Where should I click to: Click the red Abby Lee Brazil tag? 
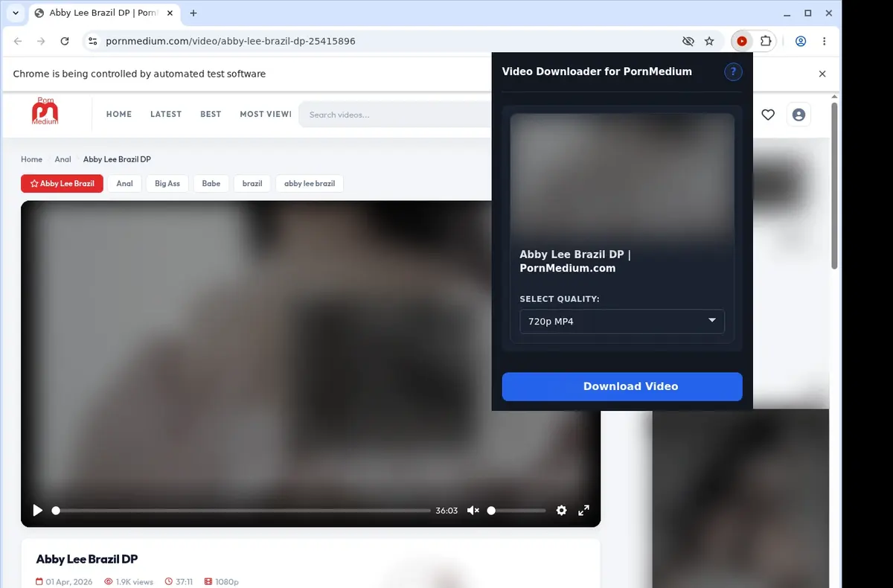coord(62,183)
